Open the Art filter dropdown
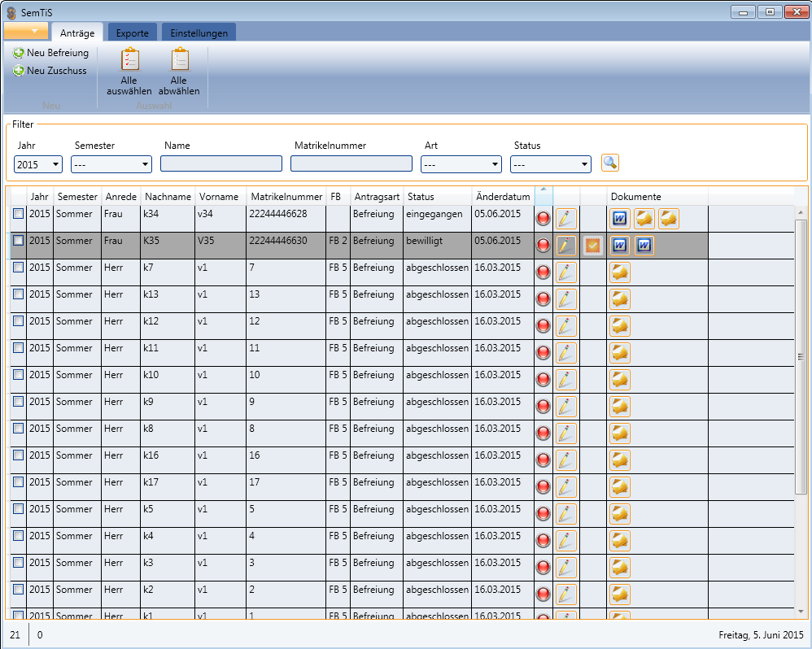Image resolution: width=812 pixels, height=649 pixels. pyautogui.click(x=461, y=164)
